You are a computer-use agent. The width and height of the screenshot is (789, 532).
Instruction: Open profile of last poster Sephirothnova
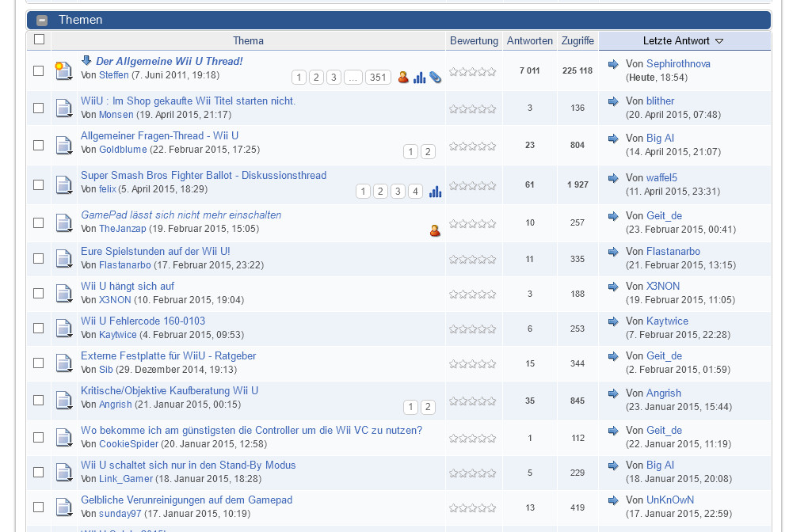click(678, 64)
